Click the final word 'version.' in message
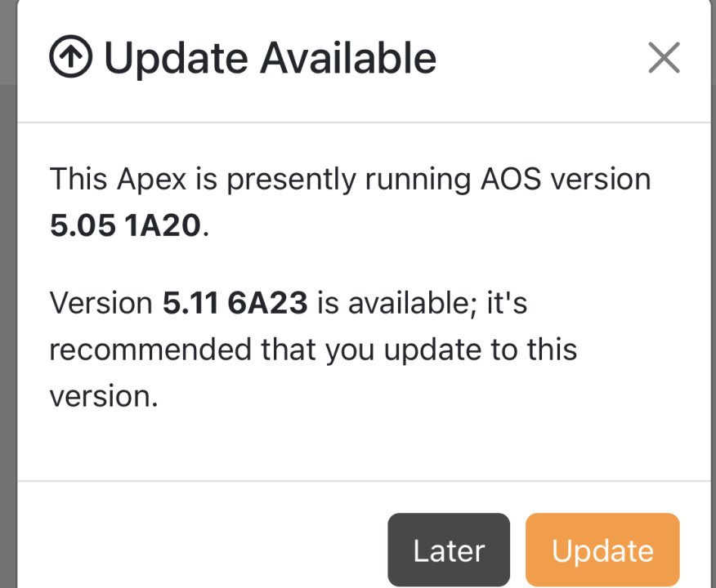 pos(103,396)
